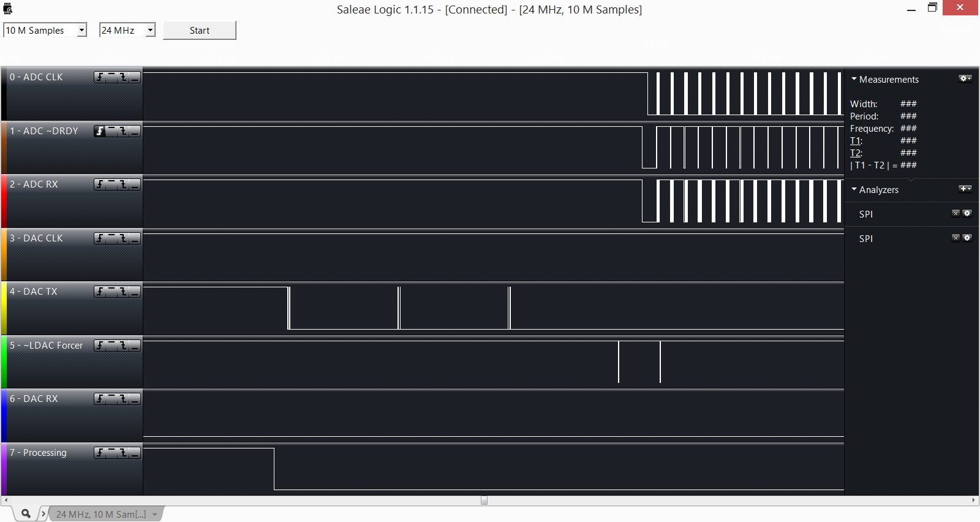This screenshot has width=980, height=522.
Task: Set rising edge trigger on DAC CLK channel
Action: (x=100, y=238)
